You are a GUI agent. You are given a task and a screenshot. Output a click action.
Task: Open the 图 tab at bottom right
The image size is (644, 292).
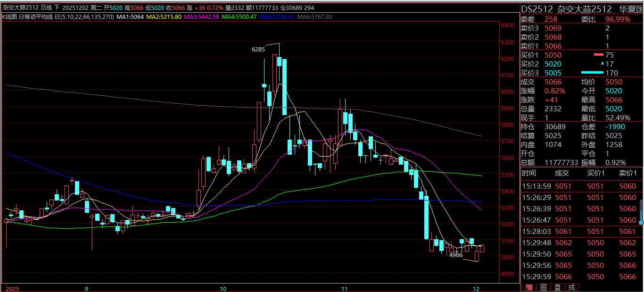pyautogui.click(x=543, y=287)
